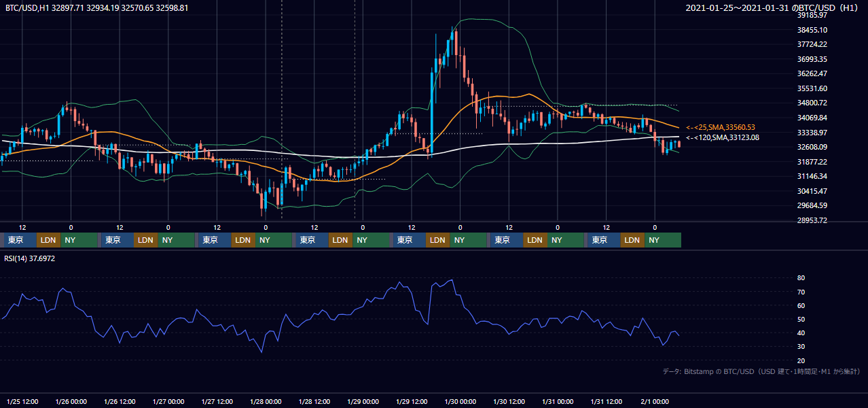Click the 1/29 00:00 date label

click(x=363, y=401)
